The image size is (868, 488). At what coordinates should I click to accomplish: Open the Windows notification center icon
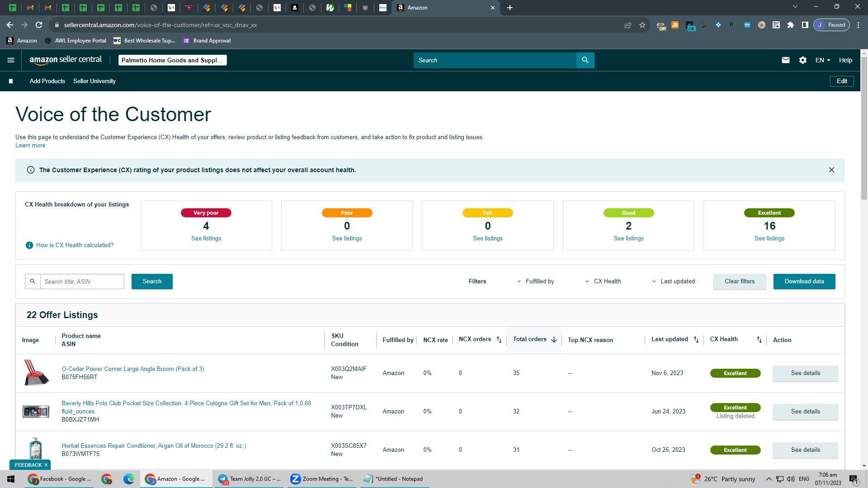tap(854, 479)
